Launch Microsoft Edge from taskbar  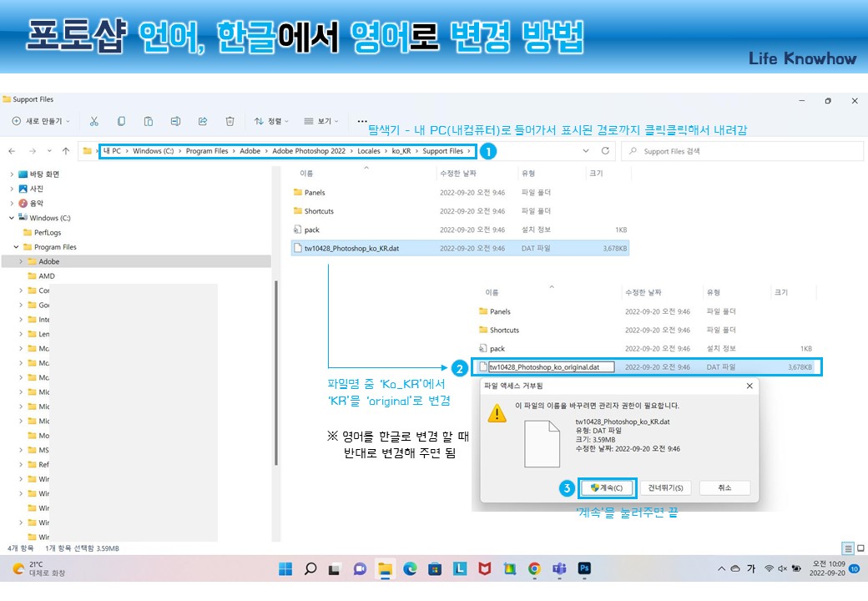[x=410, y=569]
